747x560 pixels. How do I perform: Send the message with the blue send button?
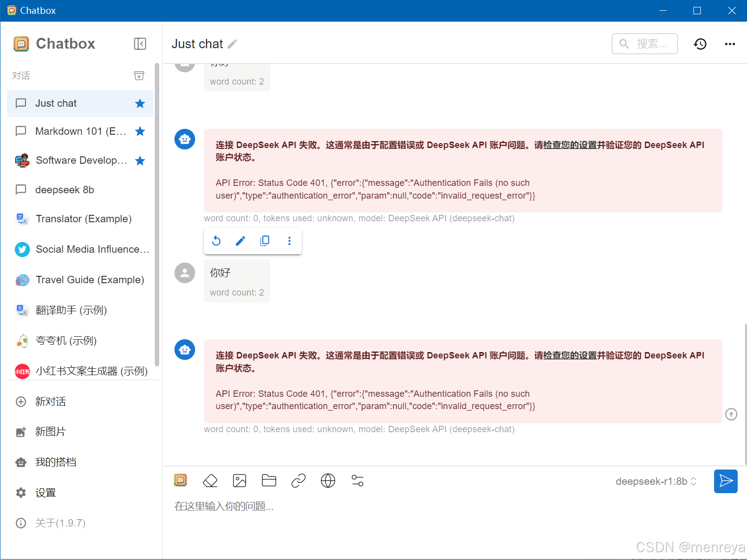click(725, 481)
